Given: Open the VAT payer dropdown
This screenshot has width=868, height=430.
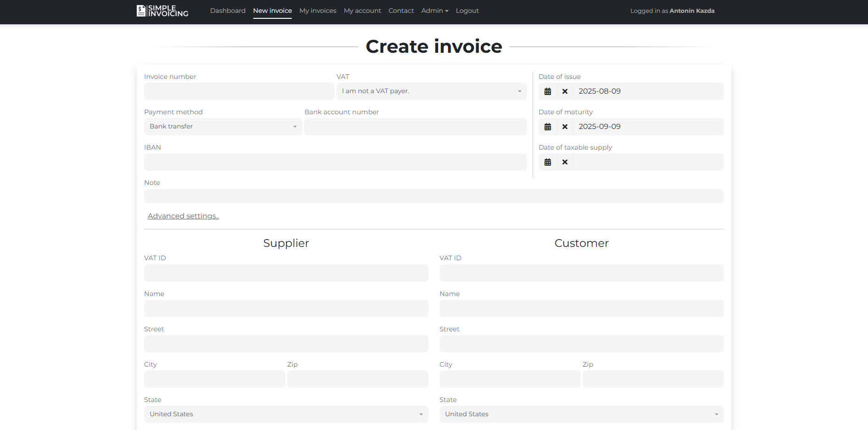Looking at the screenshot, I should tap(431, 91).
